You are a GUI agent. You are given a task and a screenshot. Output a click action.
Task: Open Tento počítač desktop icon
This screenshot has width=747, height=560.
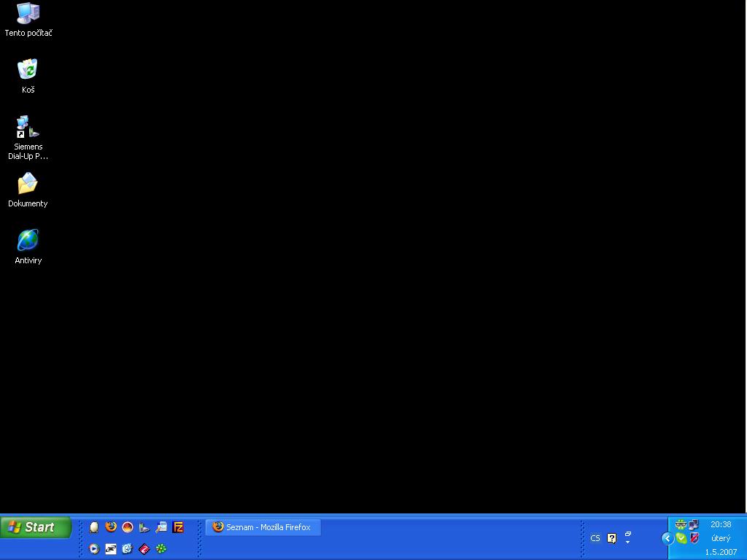click(x=28, y=13)
